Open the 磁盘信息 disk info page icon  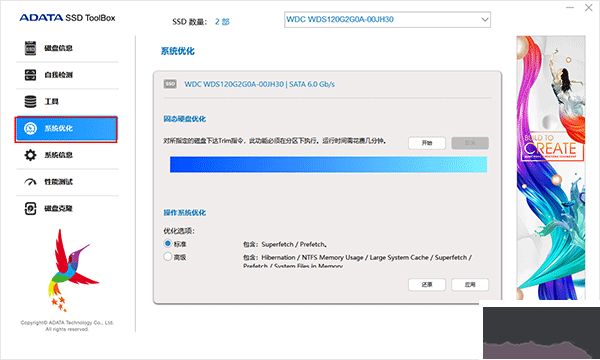[30, 48]
